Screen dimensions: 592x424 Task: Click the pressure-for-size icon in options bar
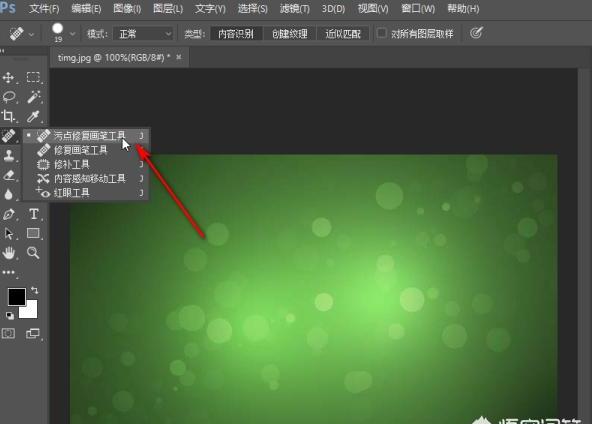(x=476, y=33)
